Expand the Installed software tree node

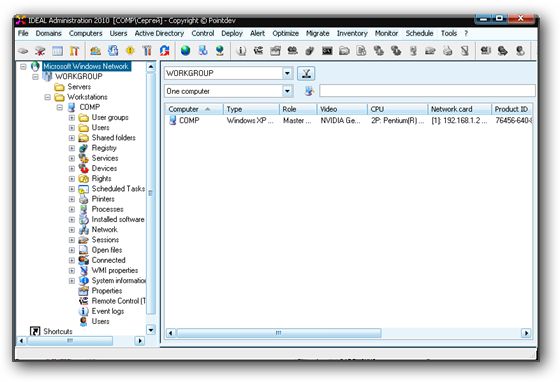click(72, 220)
